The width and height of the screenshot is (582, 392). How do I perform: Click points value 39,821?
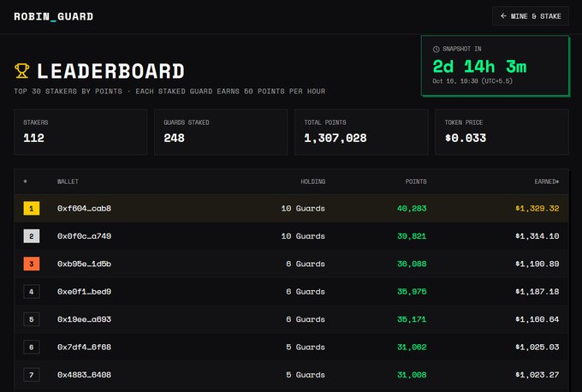point(412,236)
